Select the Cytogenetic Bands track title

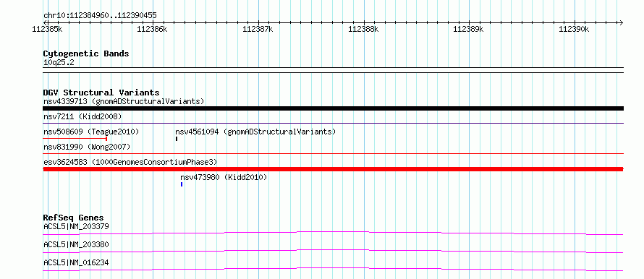pos(86,53)
